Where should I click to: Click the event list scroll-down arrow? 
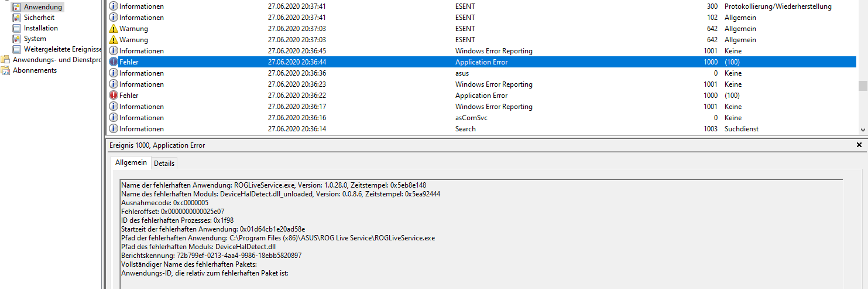[863, 130]
